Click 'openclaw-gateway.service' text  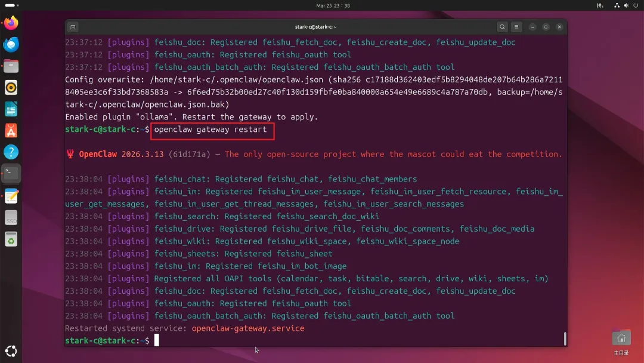pos(248,328)
